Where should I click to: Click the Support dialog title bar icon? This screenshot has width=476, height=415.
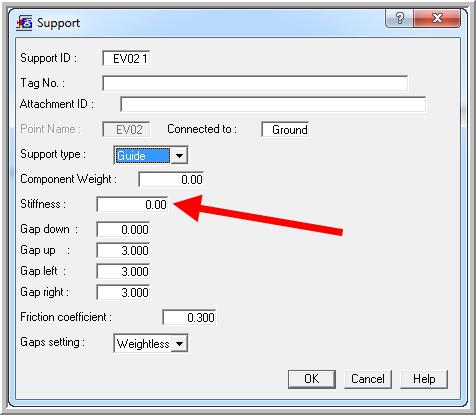click(x=24, y=23)
